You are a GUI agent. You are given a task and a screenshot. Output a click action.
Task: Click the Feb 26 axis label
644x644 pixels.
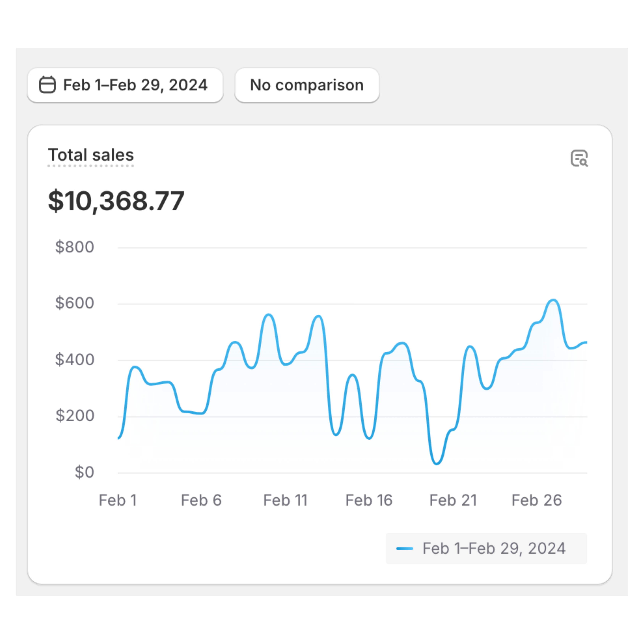(536, 500)
